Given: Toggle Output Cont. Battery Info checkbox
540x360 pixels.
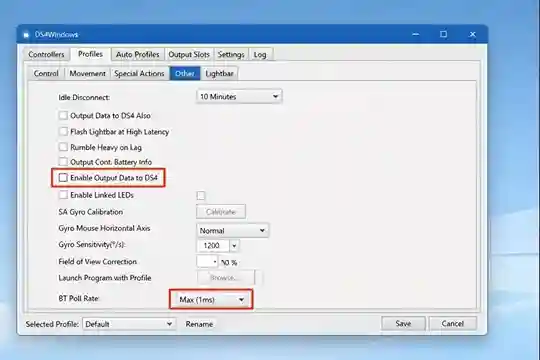Looking at the screenshot, I should click(x=63, y=162).
